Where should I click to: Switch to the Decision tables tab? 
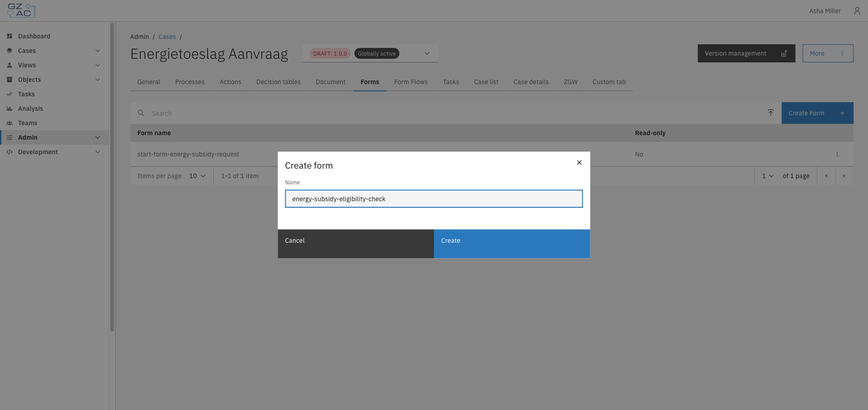(x=278, y=82)
